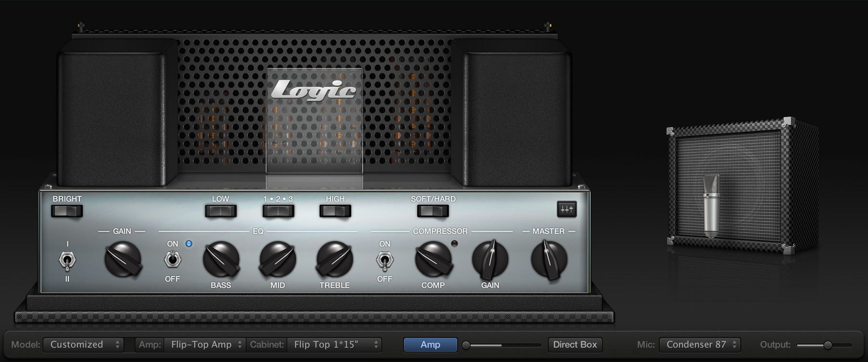
Task: Click the Logic logo on the amp
Action: 314,90
